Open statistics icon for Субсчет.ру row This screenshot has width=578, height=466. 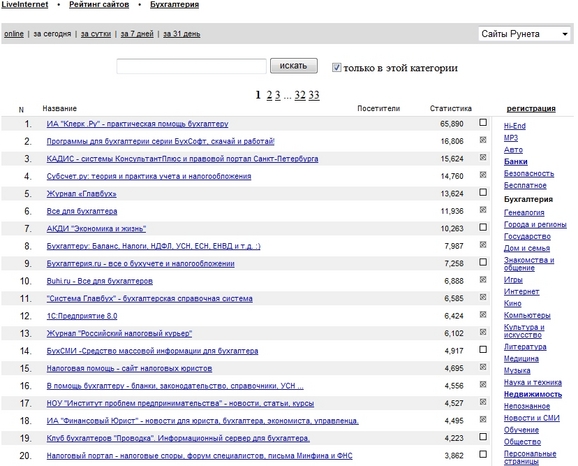click(483, 175)
